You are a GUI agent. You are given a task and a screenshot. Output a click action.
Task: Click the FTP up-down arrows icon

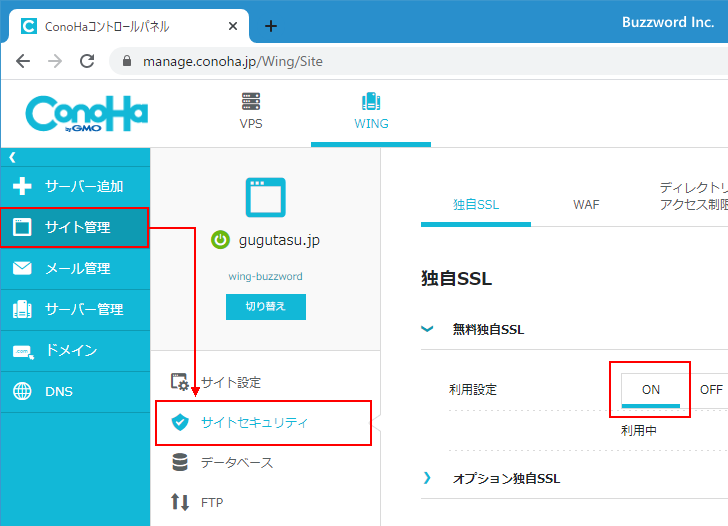click(x=180, y=502)
